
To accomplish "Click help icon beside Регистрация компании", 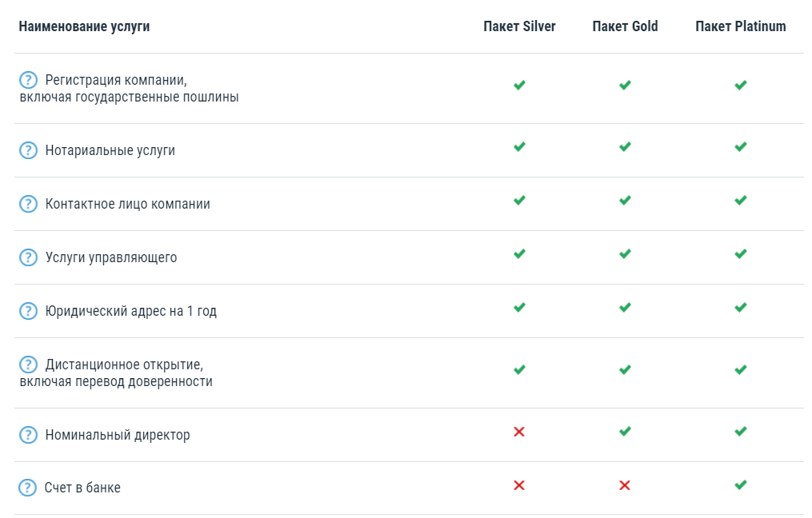I will click(28, 80).
